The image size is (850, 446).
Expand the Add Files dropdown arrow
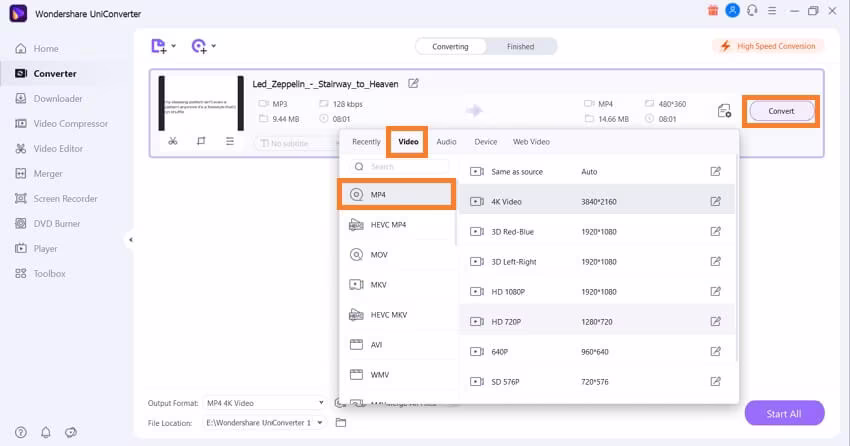(173, 46)
